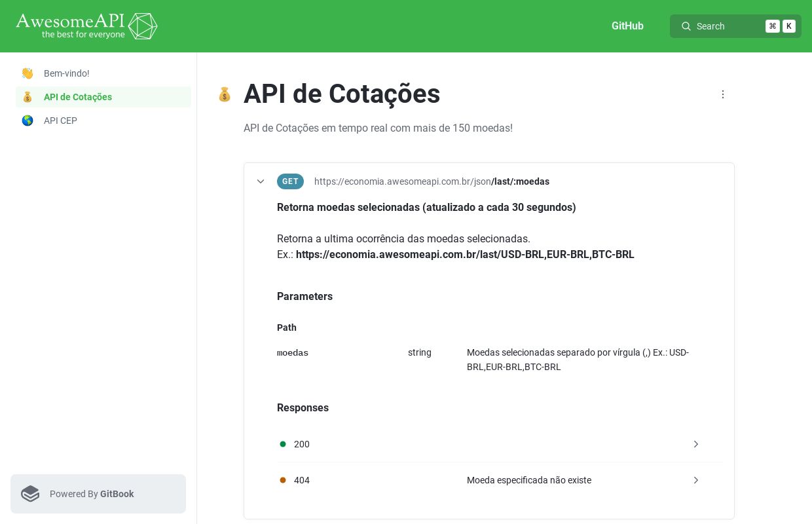Click the 404 response row label
This screenshot has height=524, width=812.
[x=302, y=480]
